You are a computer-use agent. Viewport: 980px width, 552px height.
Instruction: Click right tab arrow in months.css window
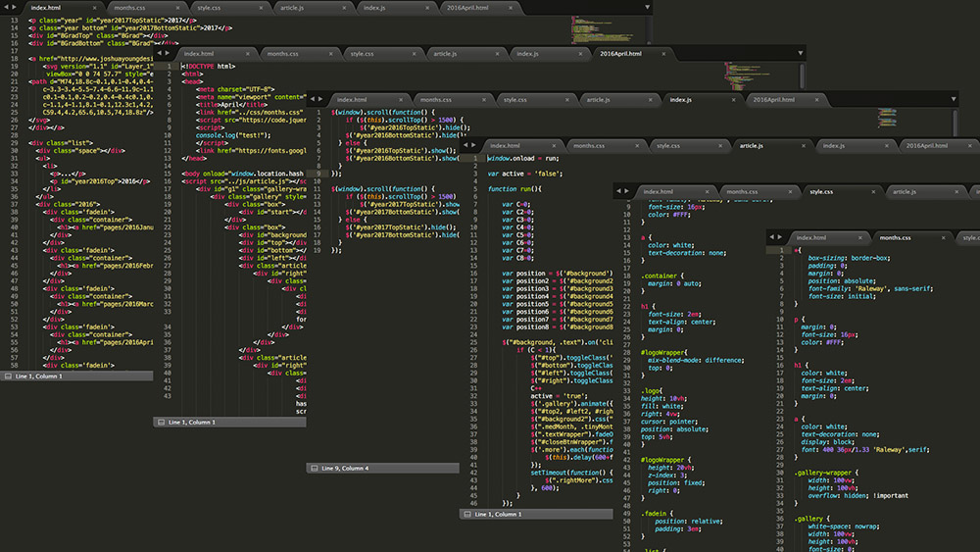click(x=780, y=237)
